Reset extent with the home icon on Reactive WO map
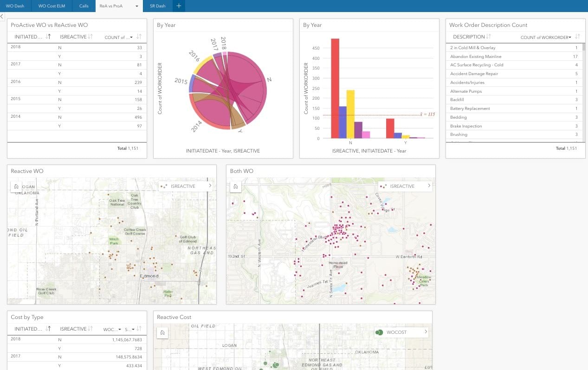588x370 pixels. [16, 186]
